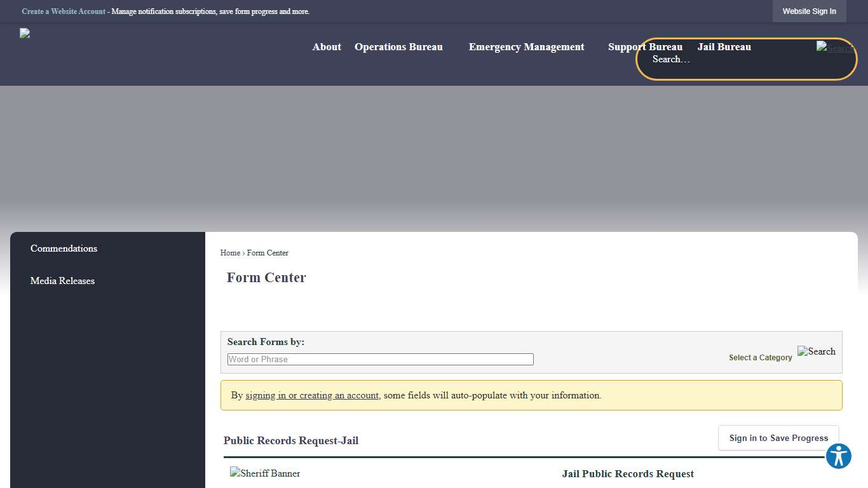Select Media Releases in the sidebar
Screen dimensions: 868x488
[x=62, y=281]
